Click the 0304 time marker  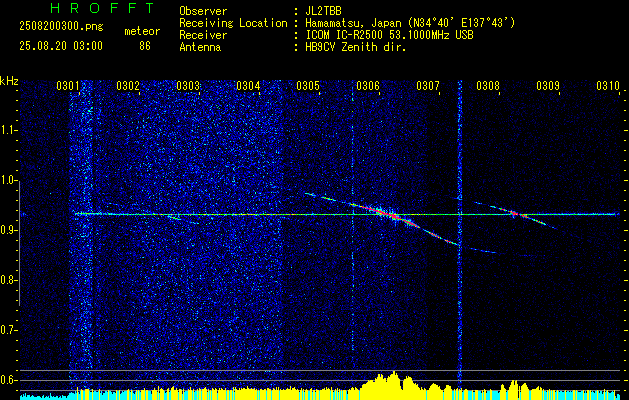(x=248, y=85)
